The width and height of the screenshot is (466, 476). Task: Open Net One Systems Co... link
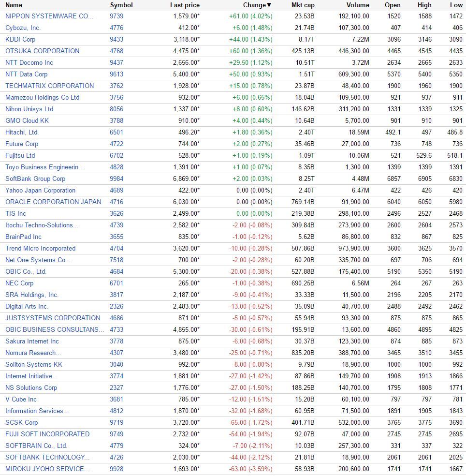(38, 260)
